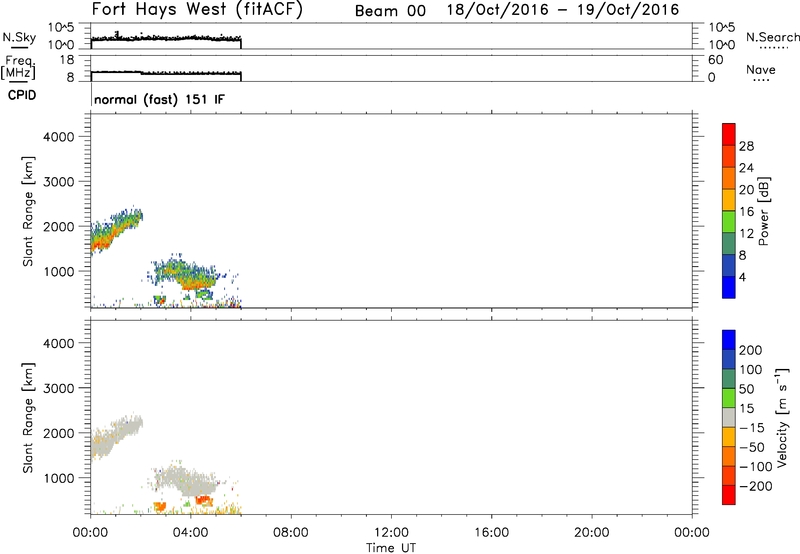Click the '12:00' time axis tick label

point(391,533)
